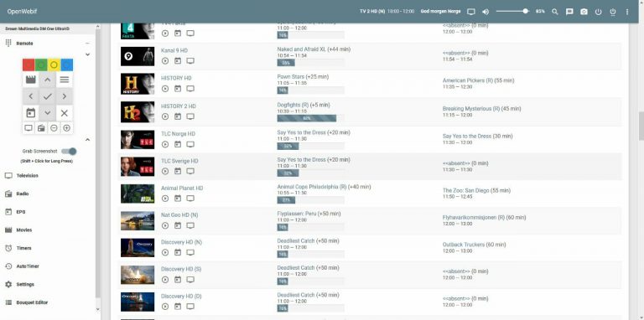Click the OK checkmark remote button
This screenshot has height=320, width=644.
point(48,96)
